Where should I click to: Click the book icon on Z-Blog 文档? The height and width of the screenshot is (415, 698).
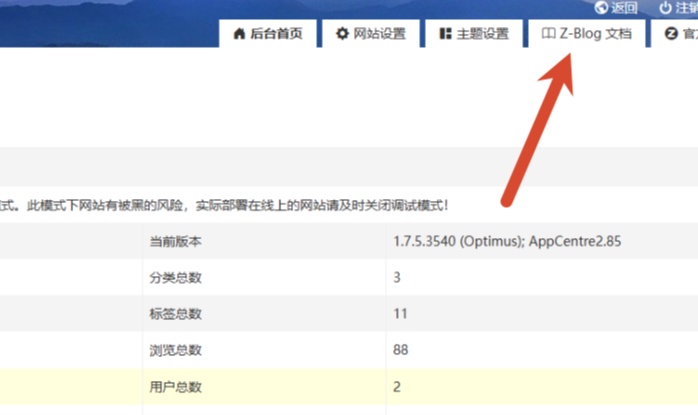tap(548, 33)
